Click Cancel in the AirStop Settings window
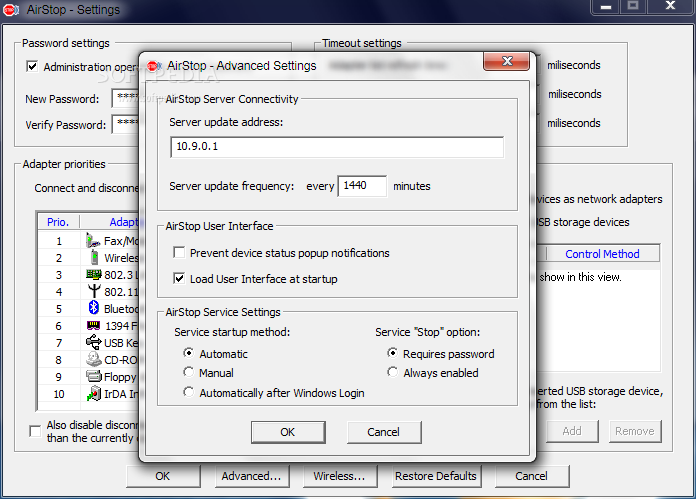696x499 pixels. (x=532, y=476)
